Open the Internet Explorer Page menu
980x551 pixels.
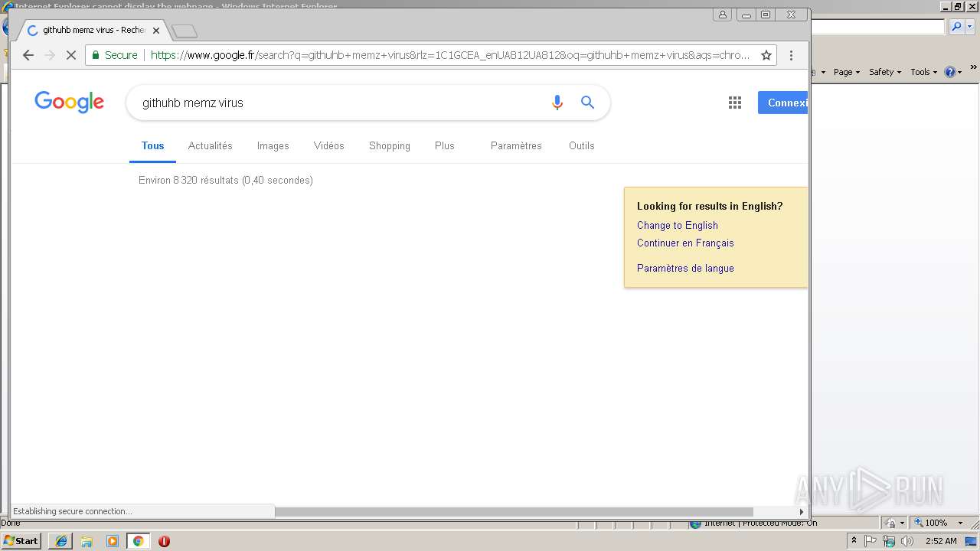(847, 72)
